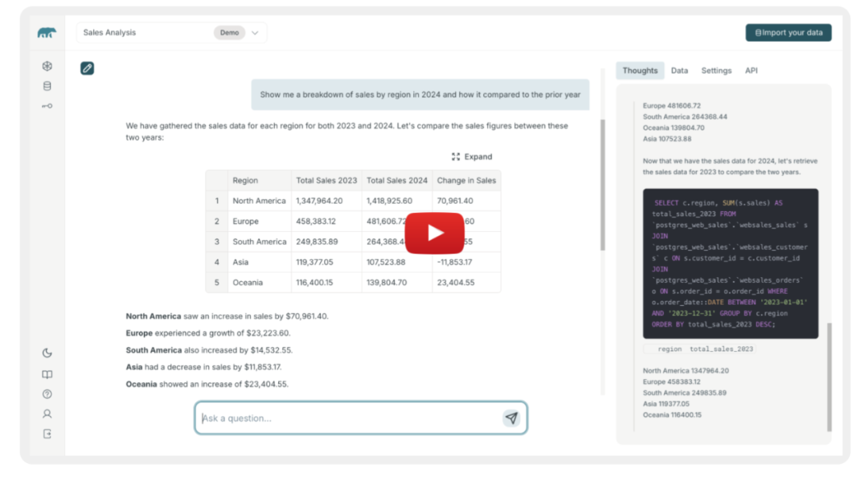This screenshot has width=868, height=481.
Task: Click 'Europe 481606.72' in Thoughts panel
Action: [x=671, y=106]
